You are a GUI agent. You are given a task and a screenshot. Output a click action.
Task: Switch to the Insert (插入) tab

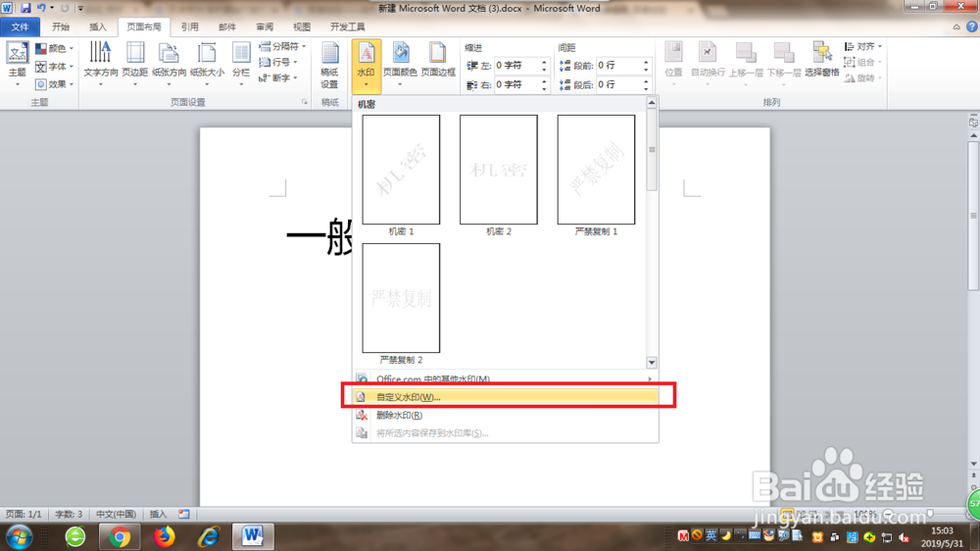[x=98, y=26]
